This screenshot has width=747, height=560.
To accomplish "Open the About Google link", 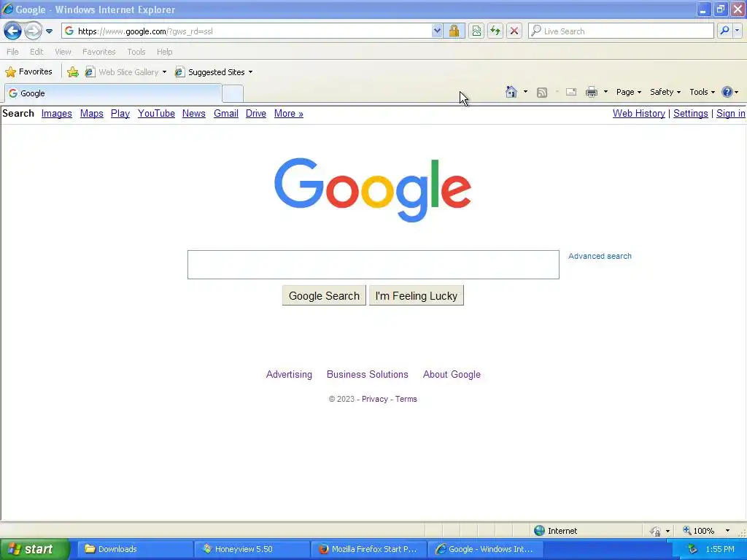I will coord(452,374).
